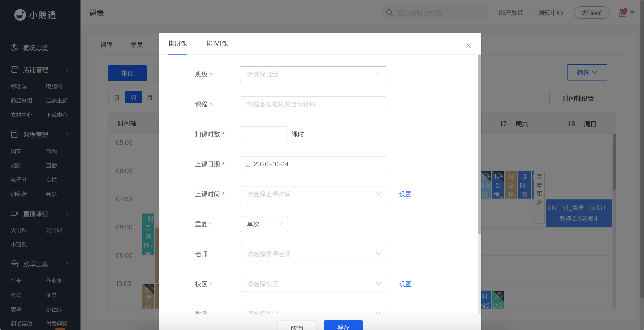
Task: Click the 助学工具 toolbox icon
Action: pyautogui.click(x=14, y=264)
